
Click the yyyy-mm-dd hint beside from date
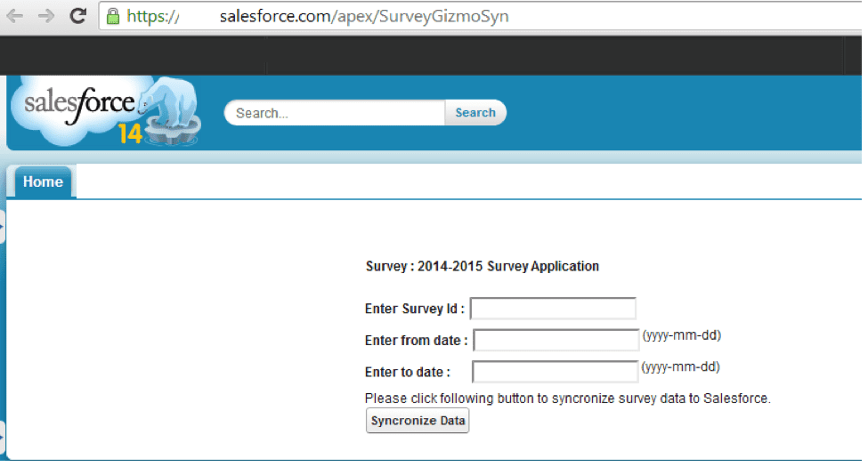point(681,335)
